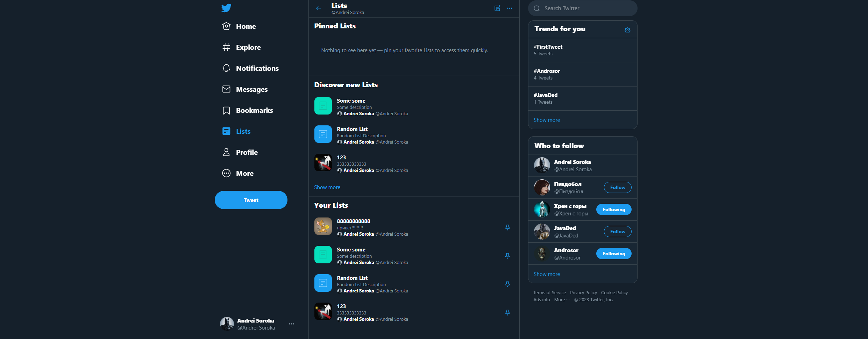Click the Twitter bird logo

226,8
